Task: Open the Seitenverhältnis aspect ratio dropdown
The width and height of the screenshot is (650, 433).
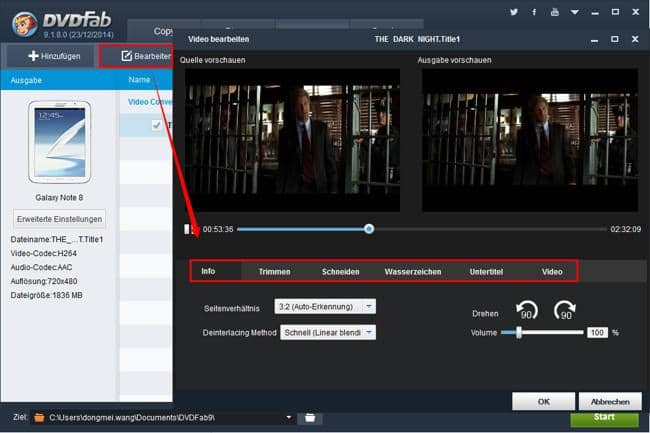Action: pyautogui.click(x=325, y=307)
